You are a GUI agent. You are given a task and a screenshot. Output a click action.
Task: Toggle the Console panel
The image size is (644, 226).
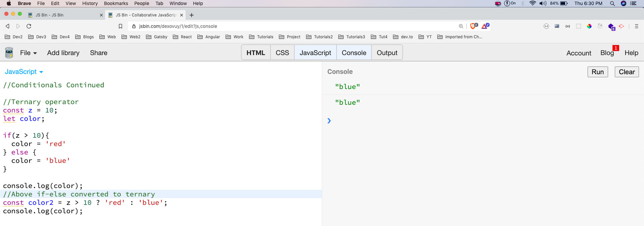354,53
